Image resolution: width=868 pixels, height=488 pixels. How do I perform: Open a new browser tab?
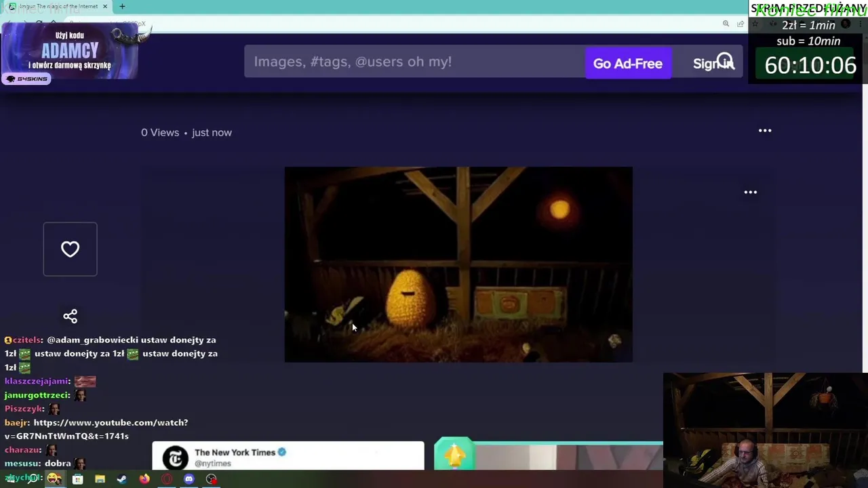tap(122, 6)
